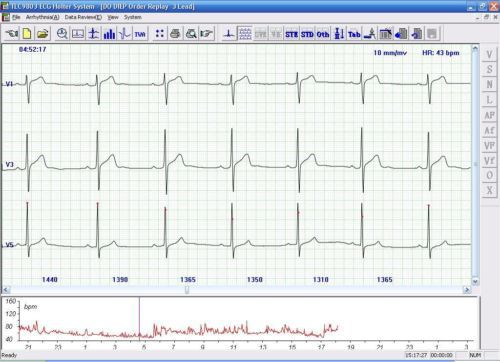Screen dimensions: 500x362
Task: Toggle the STD event view button
Action: click(307, 34)
